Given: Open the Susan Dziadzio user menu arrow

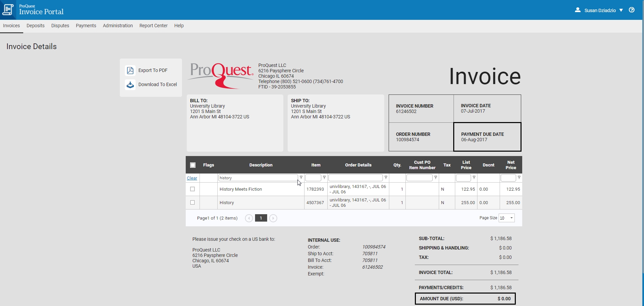Looking at the screenshot, I should coord(621,10).
